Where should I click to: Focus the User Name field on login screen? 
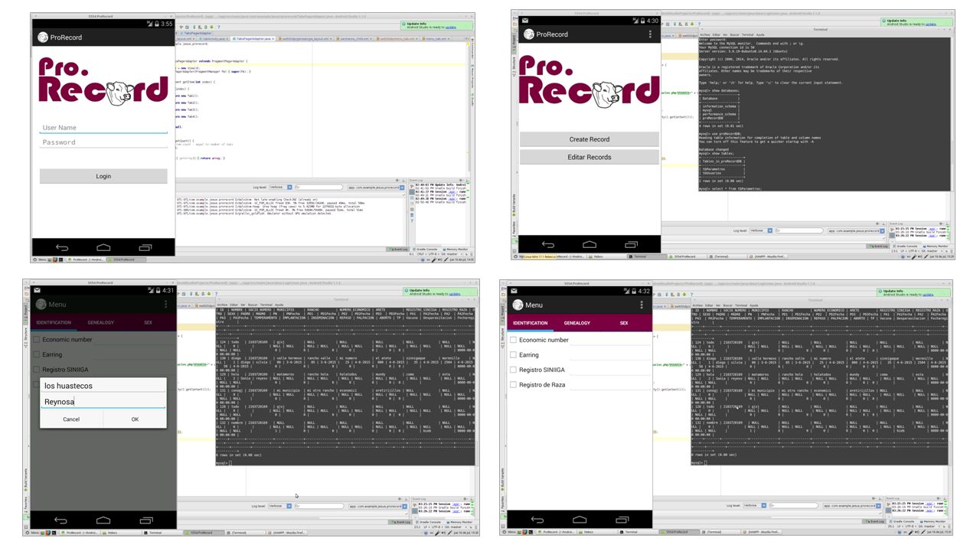click(103, 128)
